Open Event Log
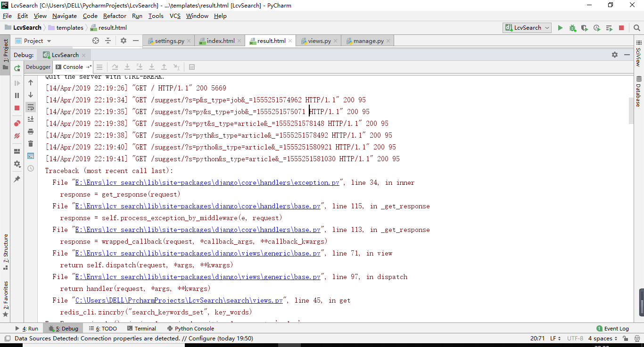The width and height of the screenshot is (644, 347). coord(612,329)
